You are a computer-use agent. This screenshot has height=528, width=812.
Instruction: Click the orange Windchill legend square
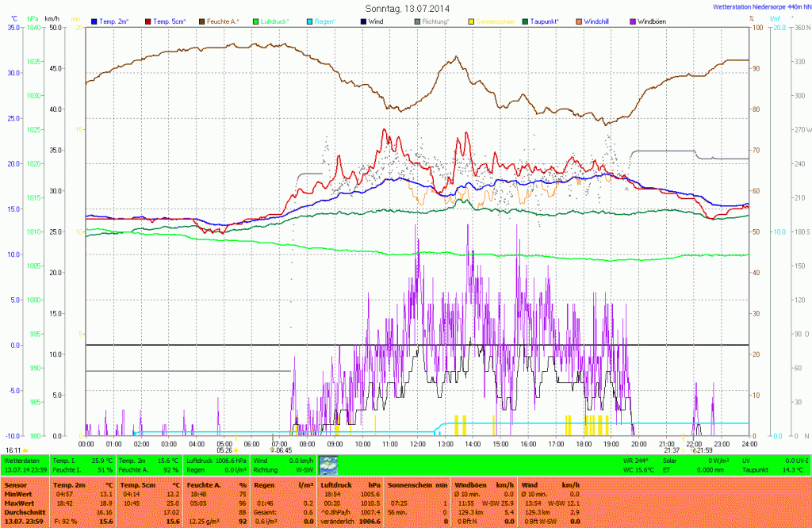(579, 21)
